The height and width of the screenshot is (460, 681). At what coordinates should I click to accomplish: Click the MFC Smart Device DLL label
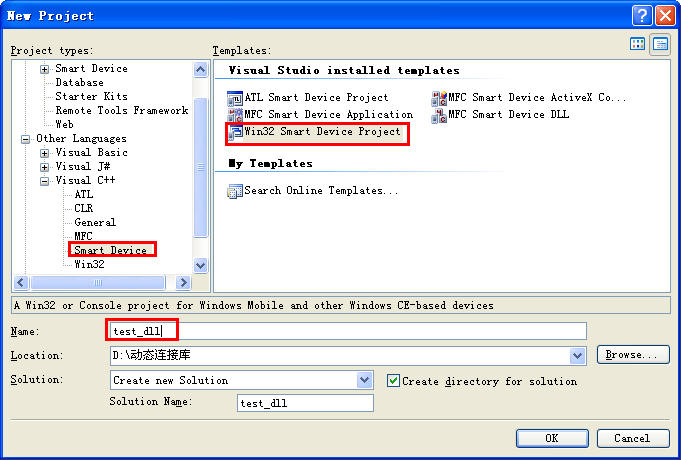[x=509, y=114]
